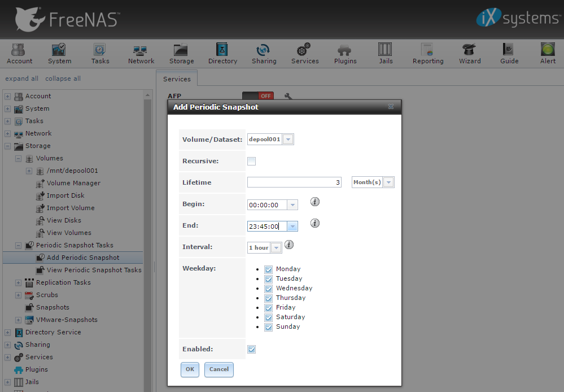Click AFP service wrench settings icon
The width and height of the screenshot is (564, 392).
tap(288, 97)
